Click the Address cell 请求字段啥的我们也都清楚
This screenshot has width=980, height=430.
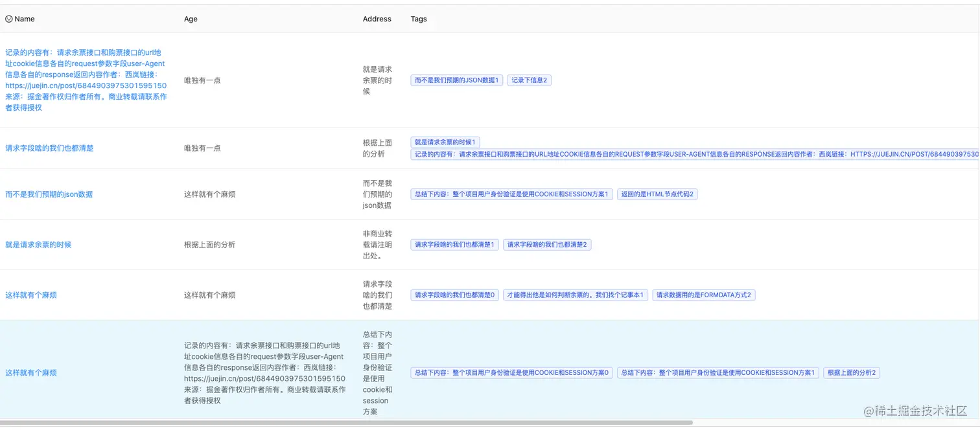pos(378,295)
